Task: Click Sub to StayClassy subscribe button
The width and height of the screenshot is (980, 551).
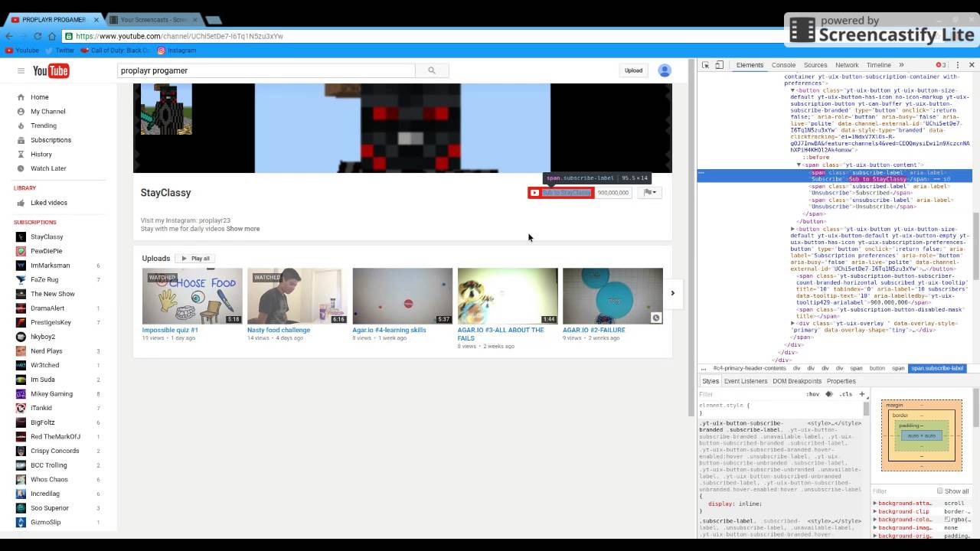Action: click(560, 193)
